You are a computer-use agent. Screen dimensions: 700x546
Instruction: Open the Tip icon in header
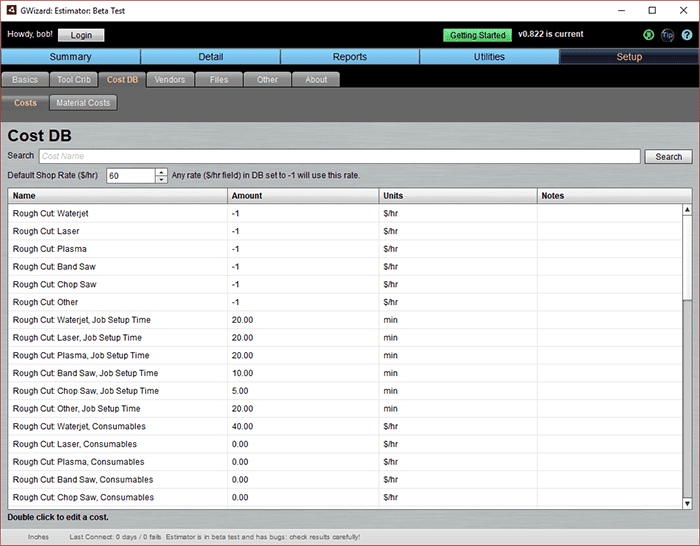click(667, 35)
